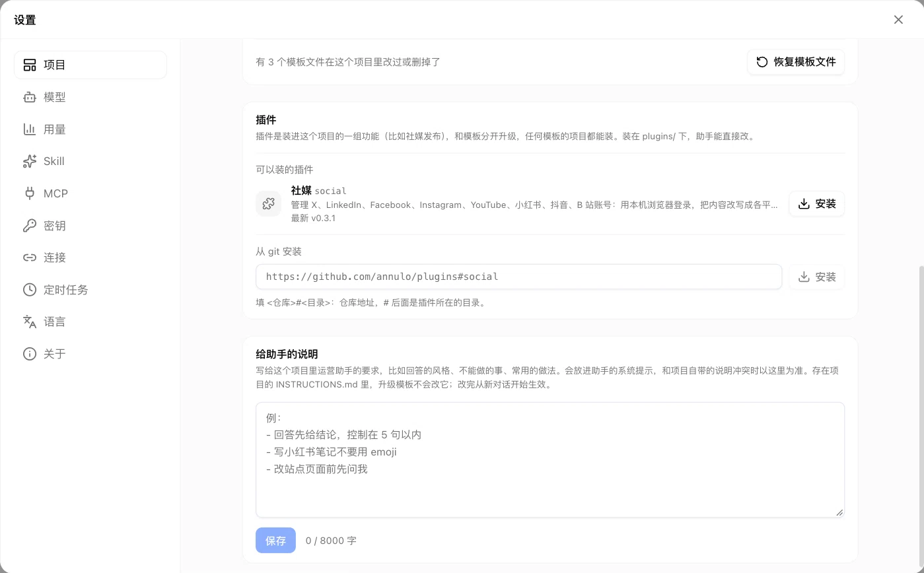Image resolution: width=924 pixels, height=573 pixels.
Task: Click the 最新 v0.3.1 version text
Action: pos(313,219)
